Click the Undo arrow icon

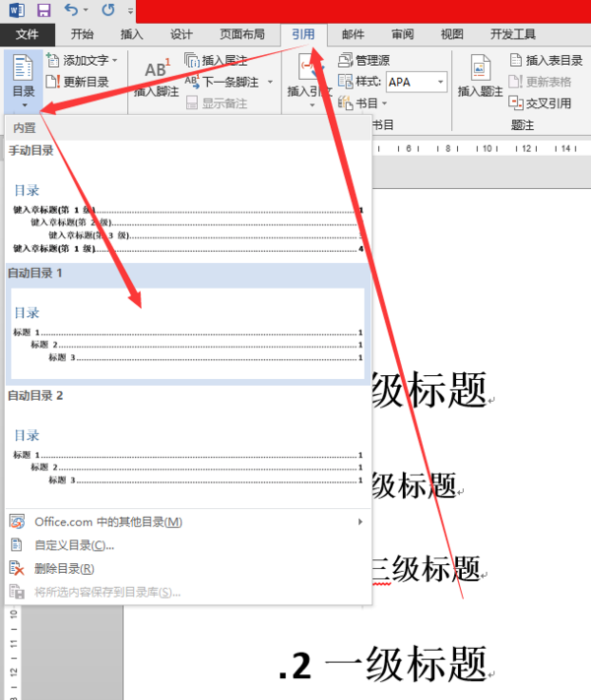[72, 10]
